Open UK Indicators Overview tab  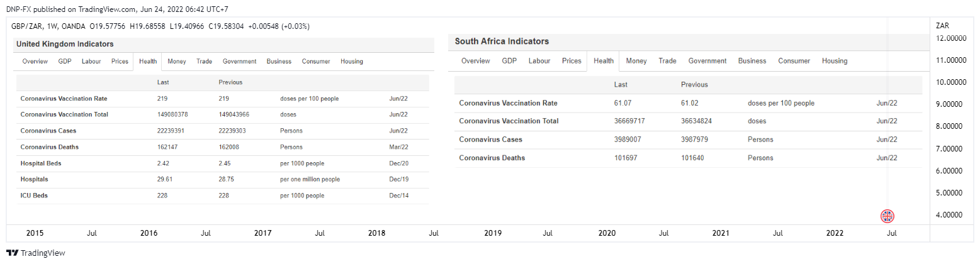click(x=35, y=62)
